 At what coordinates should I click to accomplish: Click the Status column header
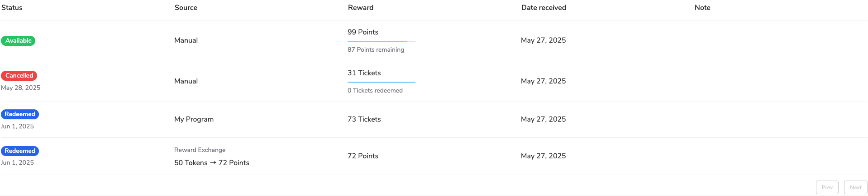tap(12, 8)
